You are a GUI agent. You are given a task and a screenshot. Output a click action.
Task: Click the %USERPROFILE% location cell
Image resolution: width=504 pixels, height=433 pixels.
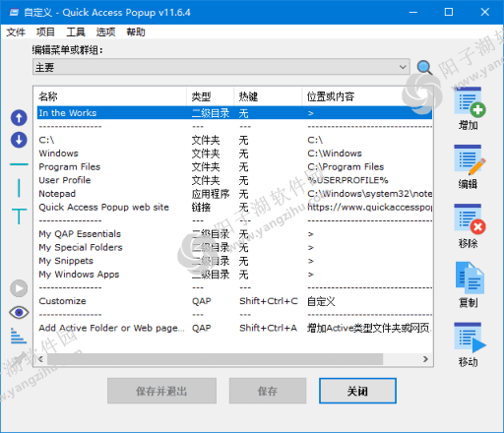pos(347,180)
